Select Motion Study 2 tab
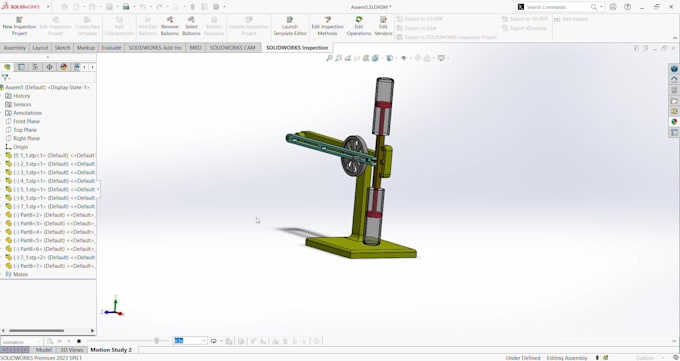 [x=111, y=350]
